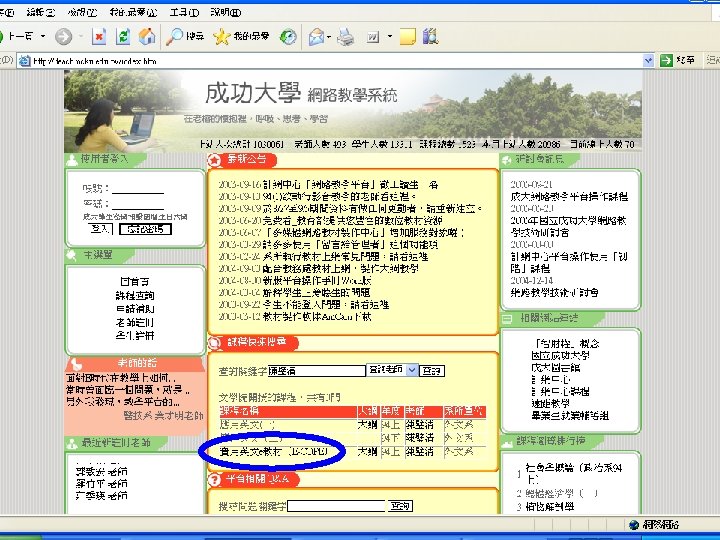This screenshot has width=720, height=540.
Task: Open the 我的最愛 Favorites star panel
Action: 242,36
